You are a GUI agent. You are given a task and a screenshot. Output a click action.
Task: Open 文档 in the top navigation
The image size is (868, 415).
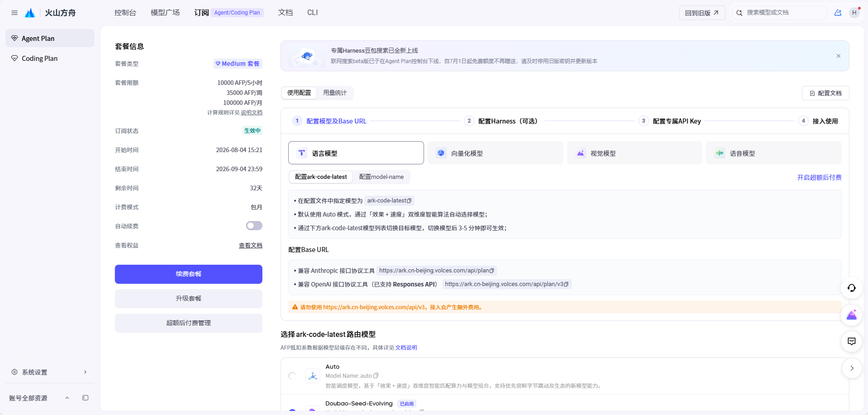point(286,13)
